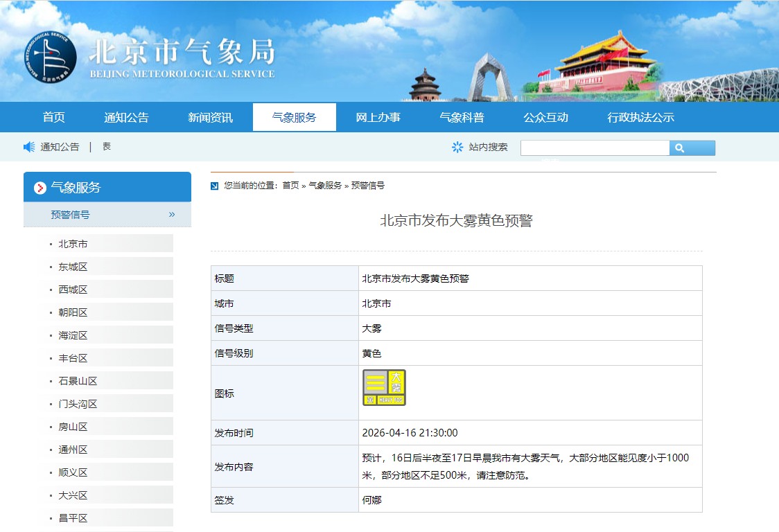779x532 pixels.
Task: Open the 气象科普 navigation menu
Action: 463,116
